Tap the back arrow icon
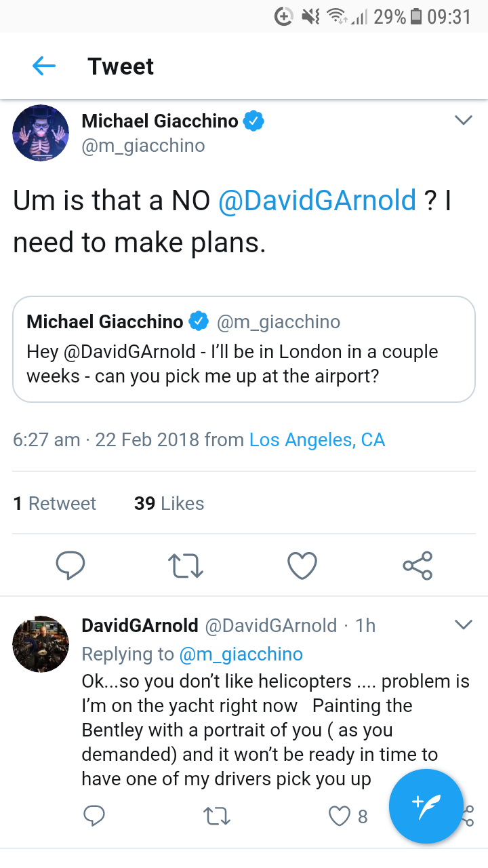Viewport: 488px width, 868px height. [x=44, y=66]
